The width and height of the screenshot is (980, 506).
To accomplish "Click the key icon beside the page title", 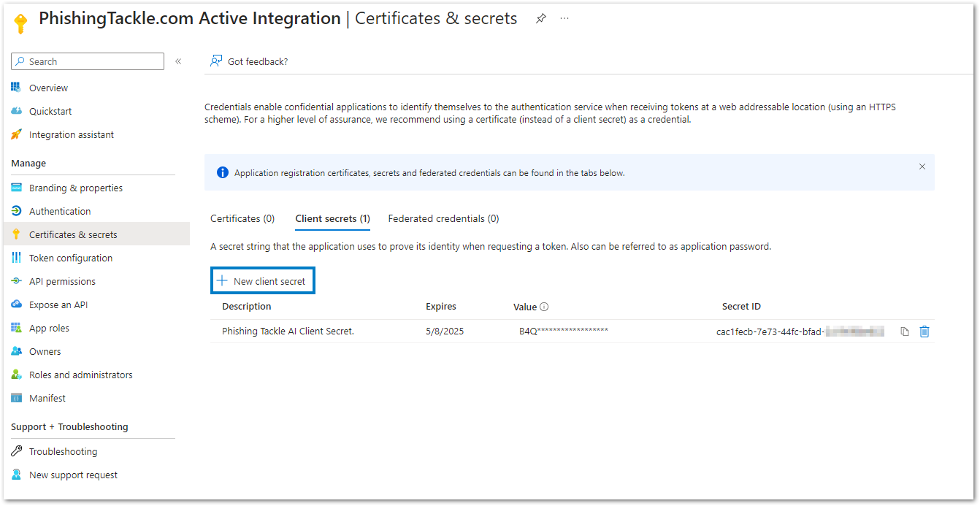I will click(x=20, y=24).
